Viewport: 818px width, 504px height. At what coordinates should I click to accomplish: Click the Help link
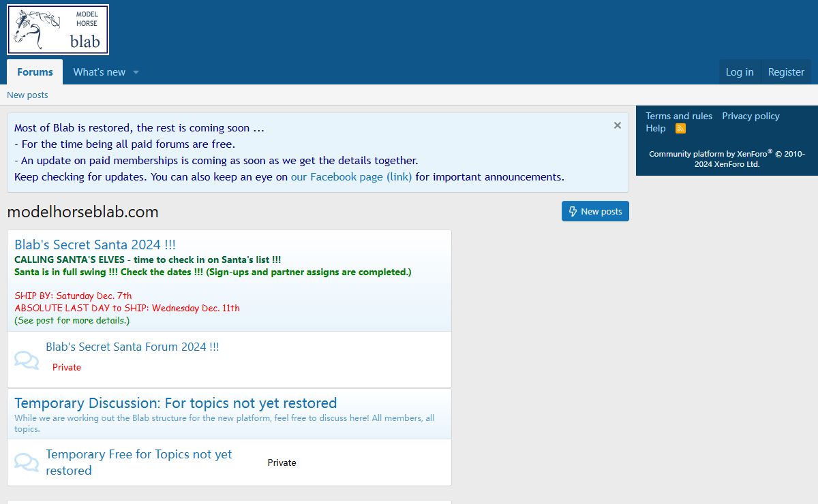[x=656, y=128]
